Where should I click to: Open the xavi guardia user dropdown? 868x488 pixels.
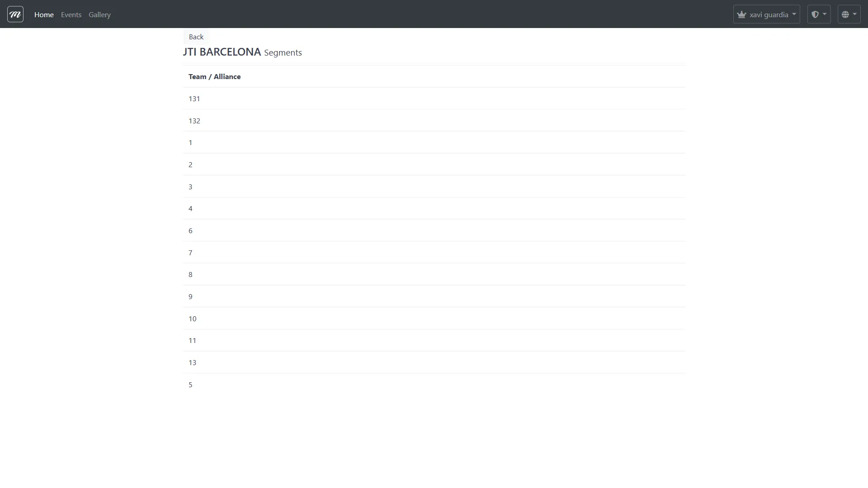coord(769,14)
